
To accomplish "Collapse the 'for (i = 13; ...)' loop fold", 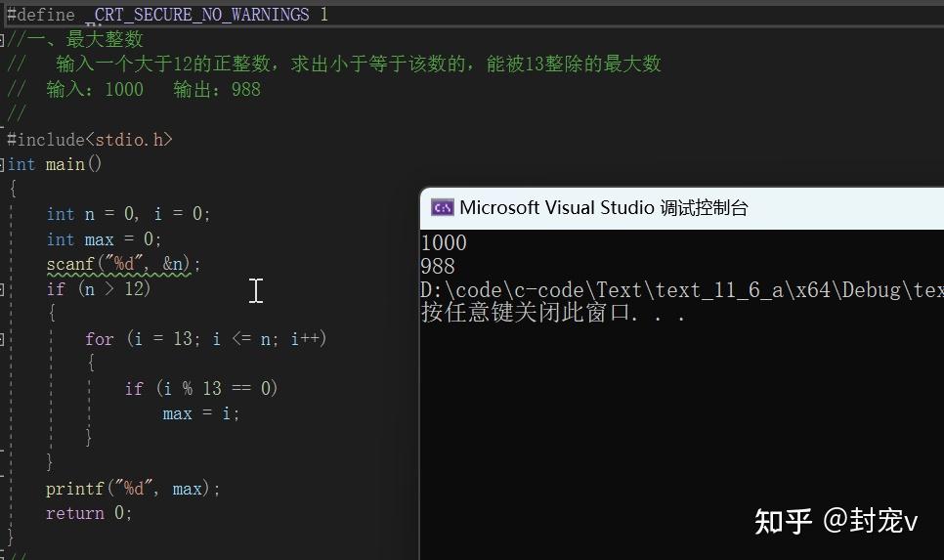I will 2,339.
